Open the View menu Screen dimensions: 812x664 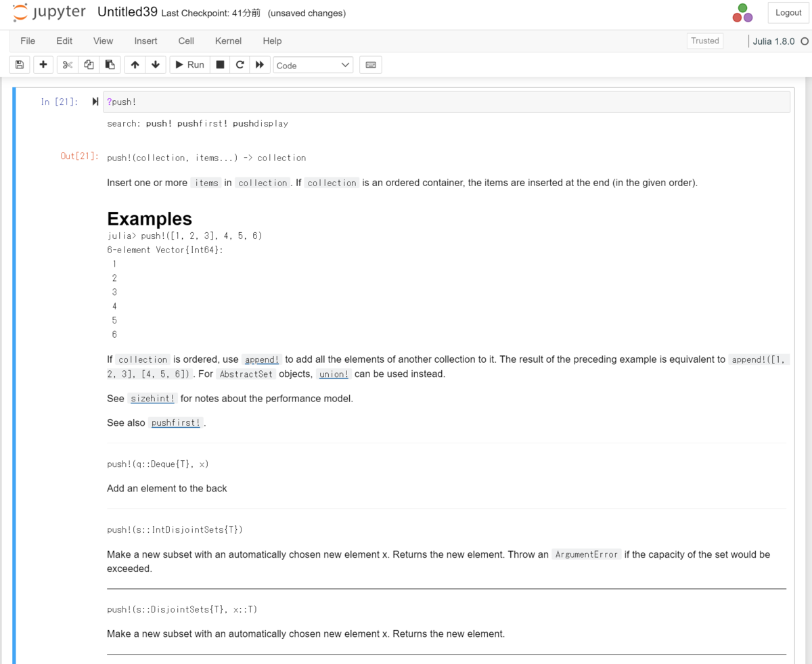click(x=103, y=41)
